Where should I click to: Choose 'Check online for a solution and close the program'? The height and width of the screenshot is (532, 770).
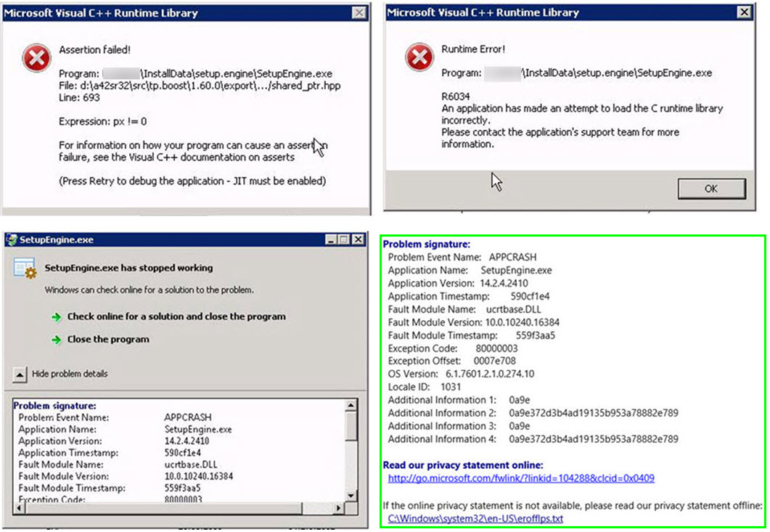coord(176,316)
